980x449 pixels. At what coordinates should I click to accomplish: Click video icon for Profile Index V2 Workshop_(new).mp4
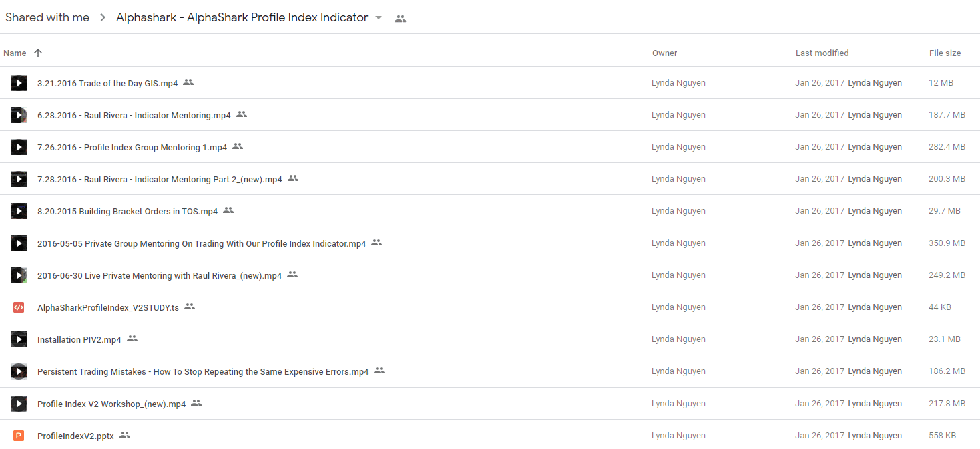tap(19, 404)
